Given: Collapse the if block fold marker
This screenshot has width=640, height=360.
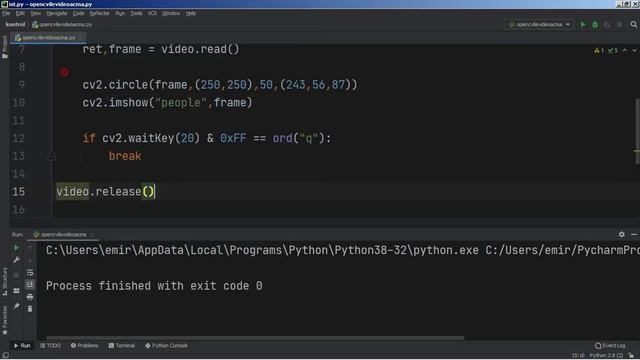Looking at the screenshot, I should [x=52, y=156].
